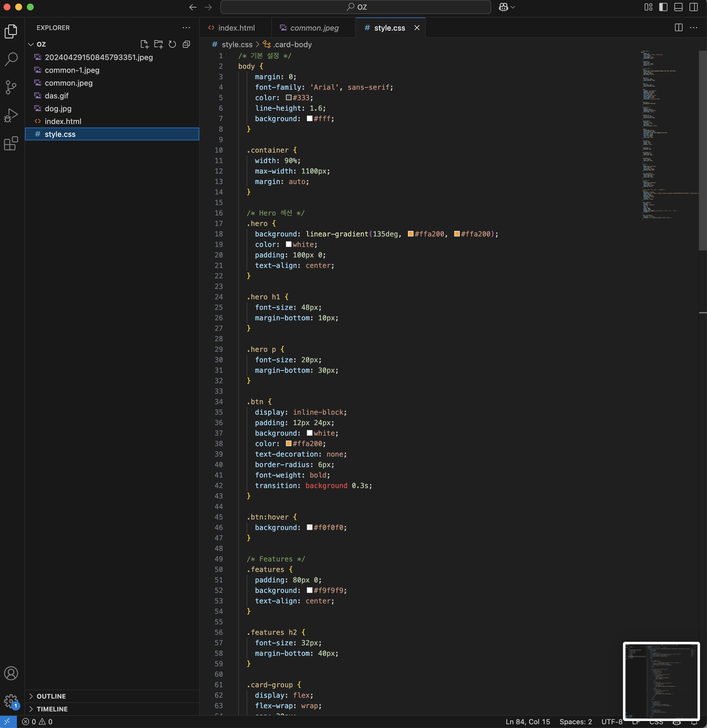This screenshot has height=728, width=707.
Task: Open the Source Control view
Action: pos(11,87)
